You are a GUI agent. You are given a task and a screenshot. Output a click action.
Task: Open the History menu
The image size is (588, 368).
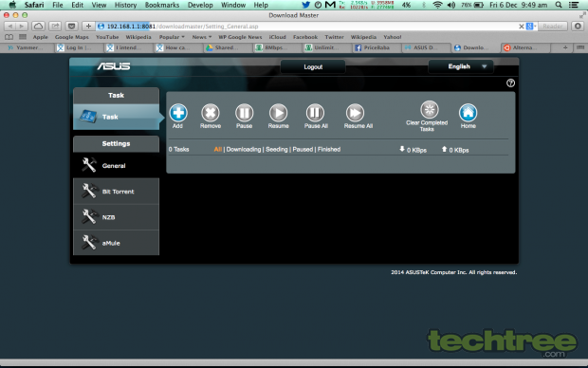click(x=125, y=5)
